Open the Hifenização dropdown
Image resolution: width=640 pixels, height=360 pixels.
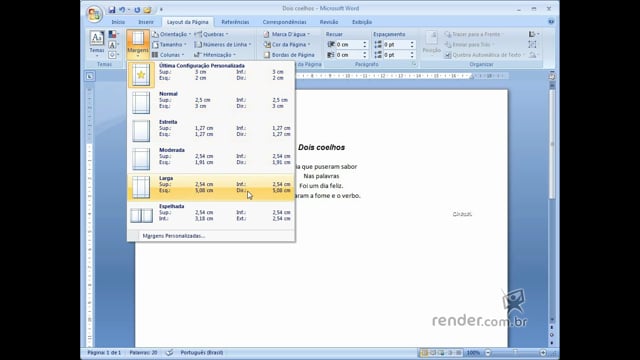[215, 55]
